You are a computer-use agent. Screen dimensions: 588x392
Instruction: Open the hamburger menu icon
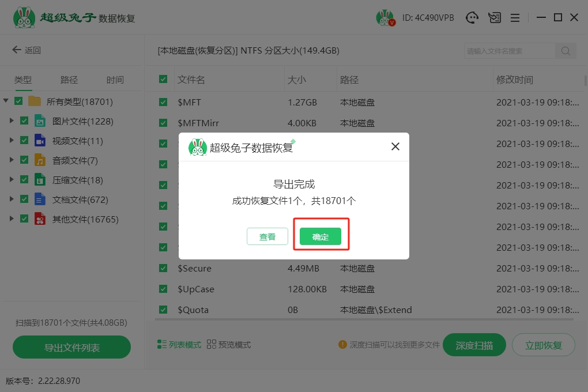(515, 18)
